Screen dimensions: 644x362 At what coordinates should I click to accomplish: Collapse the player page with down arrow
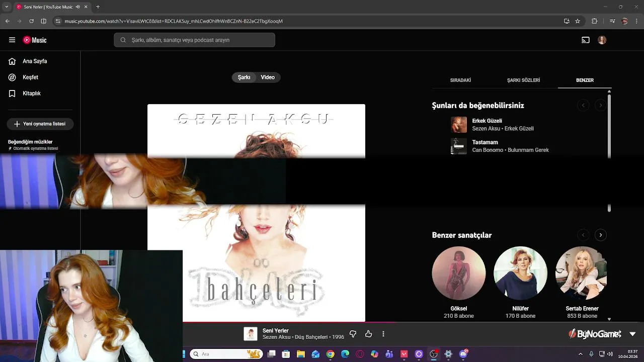pyautogui.click(x=632, y=334)
